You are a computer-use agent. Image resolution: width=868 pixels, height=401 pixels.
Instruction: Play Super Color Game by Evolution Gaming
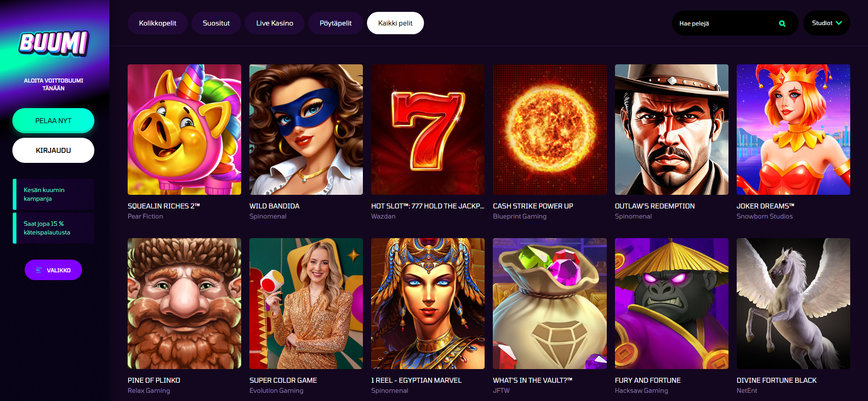pos(305,303)
